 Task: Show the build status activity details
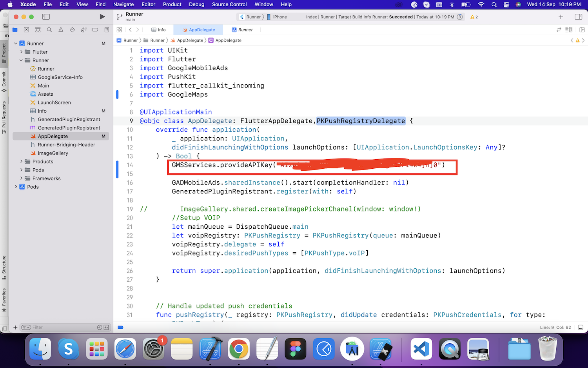(x=380, y=17)
